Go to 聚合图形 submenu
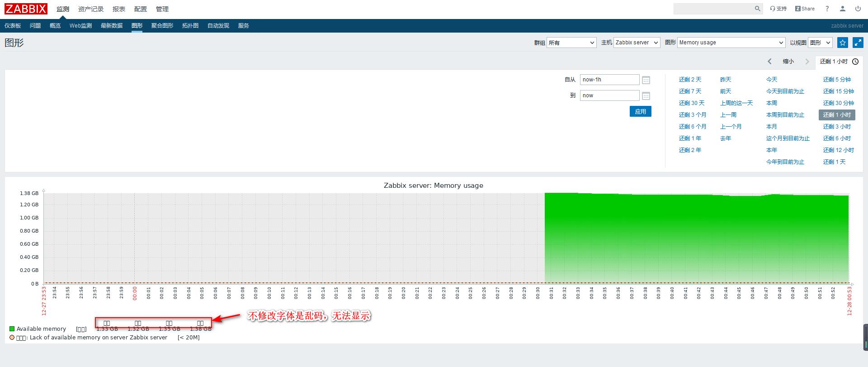 point(162,26)
